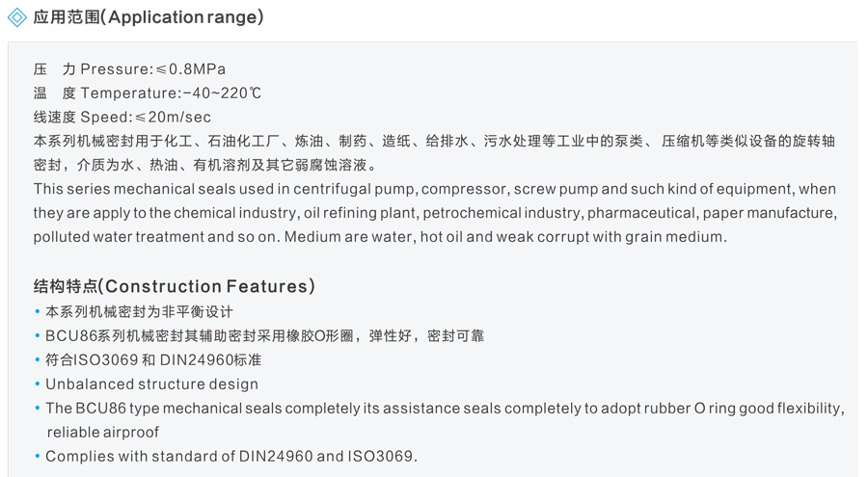
Task: Click the Unbalanced structure design text
Action: pyautogui.click(x=151, y=384)
